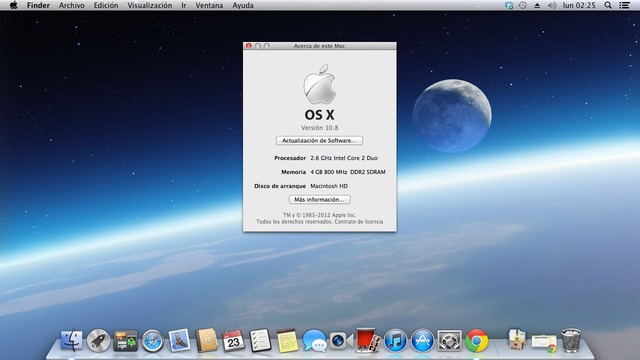Open the Finder menu
This screenshot has width=640, height=360.
(38, 5)
